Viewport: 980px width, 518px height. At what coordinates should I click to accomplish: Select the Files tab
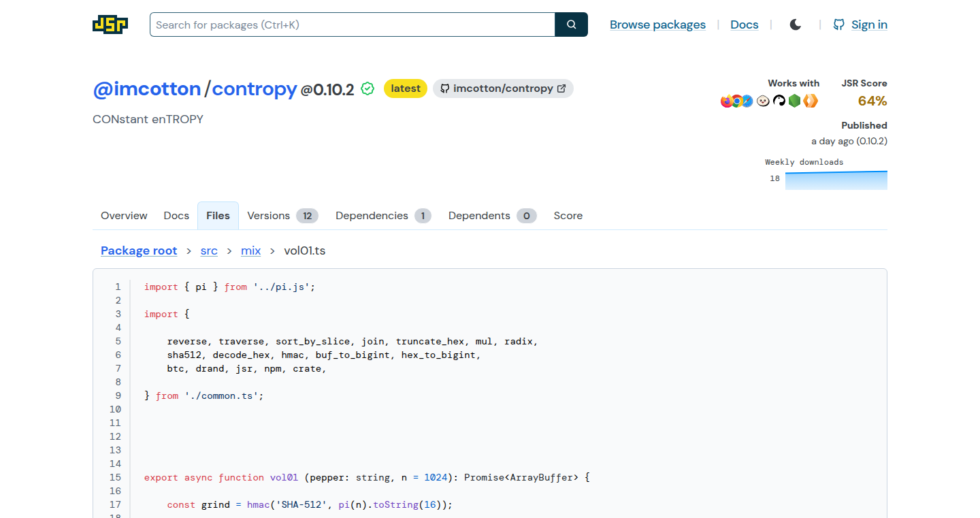tap(218, 216)
